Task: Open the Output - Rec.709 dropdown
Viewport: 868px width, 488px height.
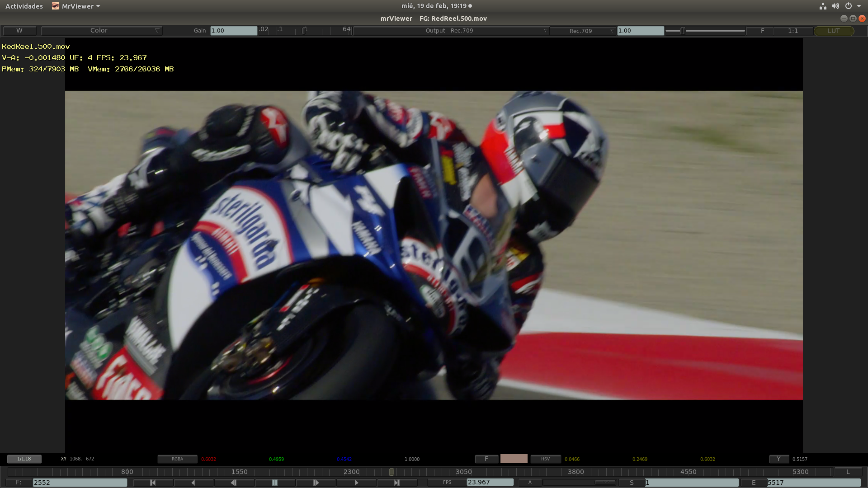Action: (451, 30)
